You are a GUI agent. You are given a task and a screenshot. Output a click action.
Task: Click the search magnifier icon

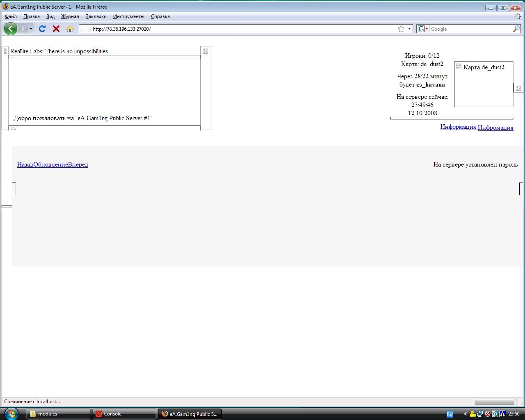point(516,29)
